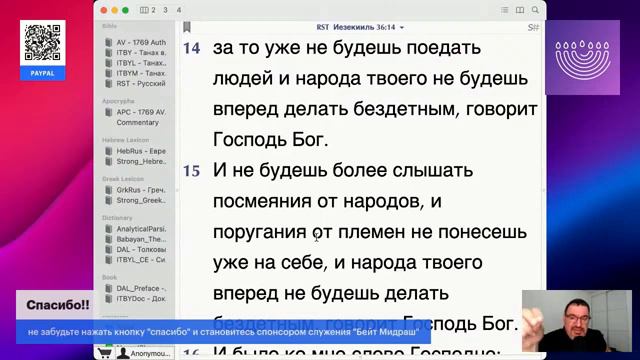640x360 pixels.
Task: Click the bookmark icon above verse 14
Action: coord(187,27)
